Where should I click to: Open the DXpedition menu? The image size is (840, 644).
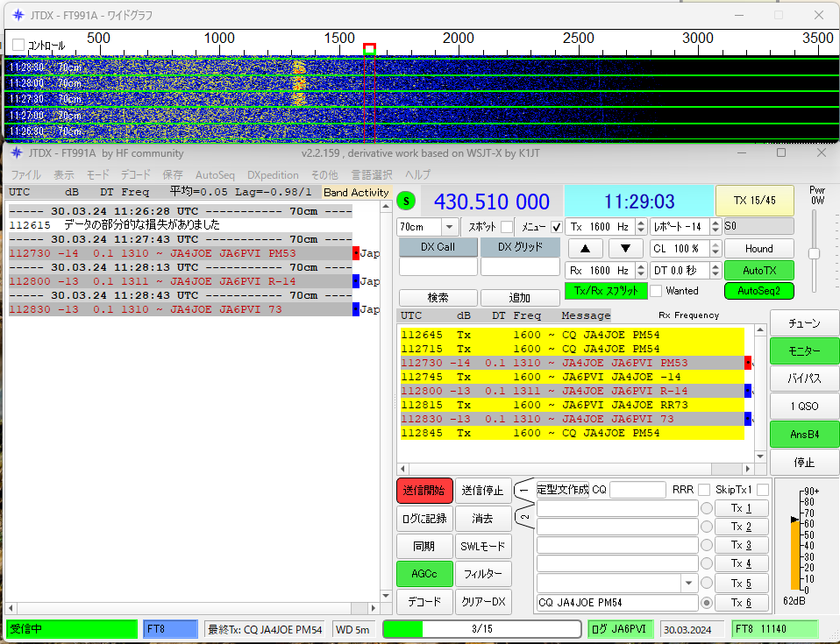[x=273, y=175]
